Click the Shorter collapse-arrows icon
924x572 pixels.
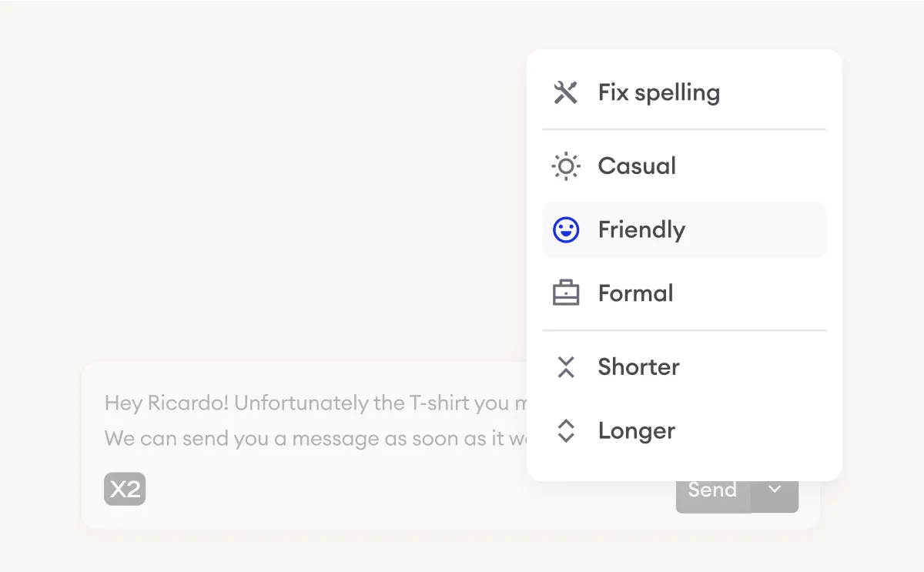(566, 367)
